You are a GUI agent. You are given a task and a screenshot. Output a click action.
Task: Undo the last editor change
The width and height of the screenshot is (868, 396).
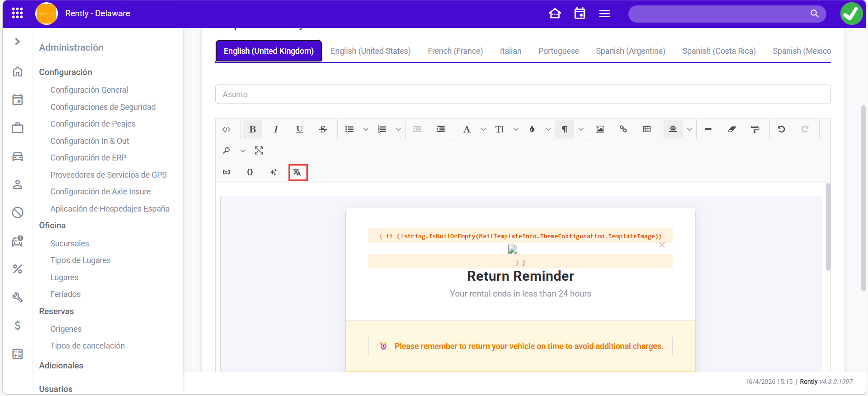point(781,129)
